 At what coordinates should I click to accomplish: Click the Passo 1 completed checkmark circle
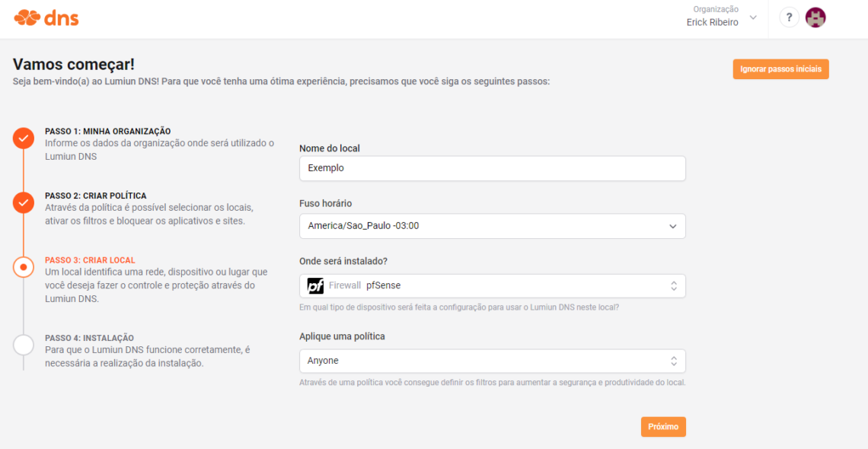click(x=24, y=138)
